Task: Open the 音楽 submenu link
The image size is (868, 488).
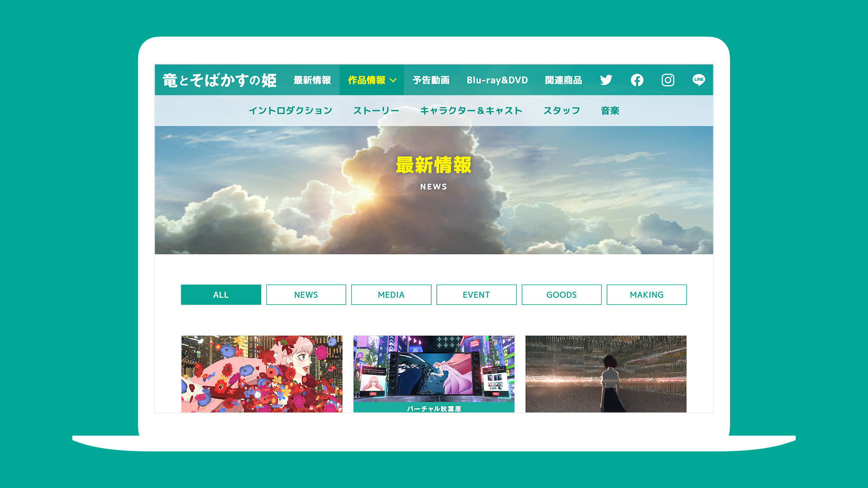Action: (x=610, y=111)
